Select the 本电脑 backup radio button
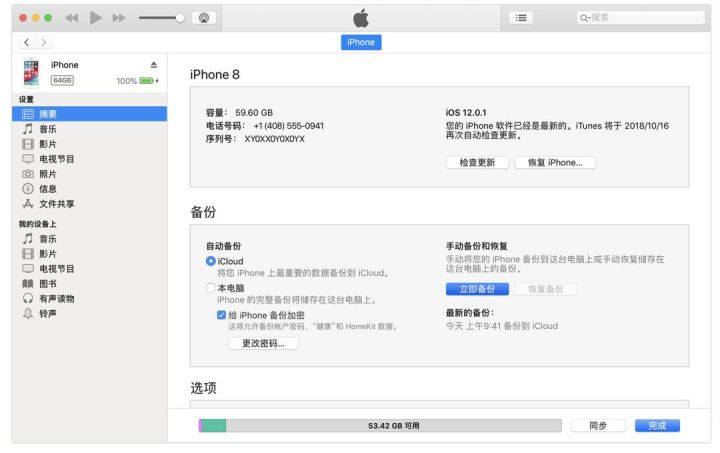Viewport: 720px width, 453px height. pyautogui.click(x=211, y=288)
